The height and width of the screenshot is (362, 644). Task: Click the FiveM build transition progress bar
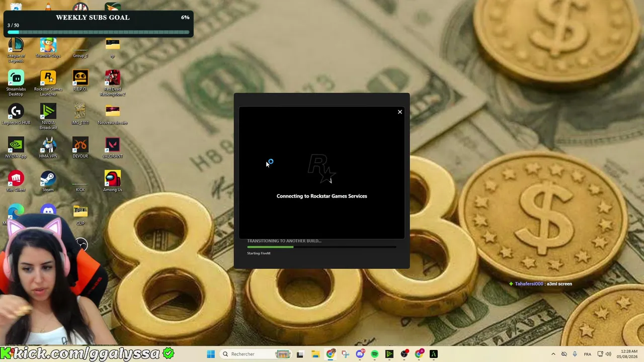tap(321, 247)
